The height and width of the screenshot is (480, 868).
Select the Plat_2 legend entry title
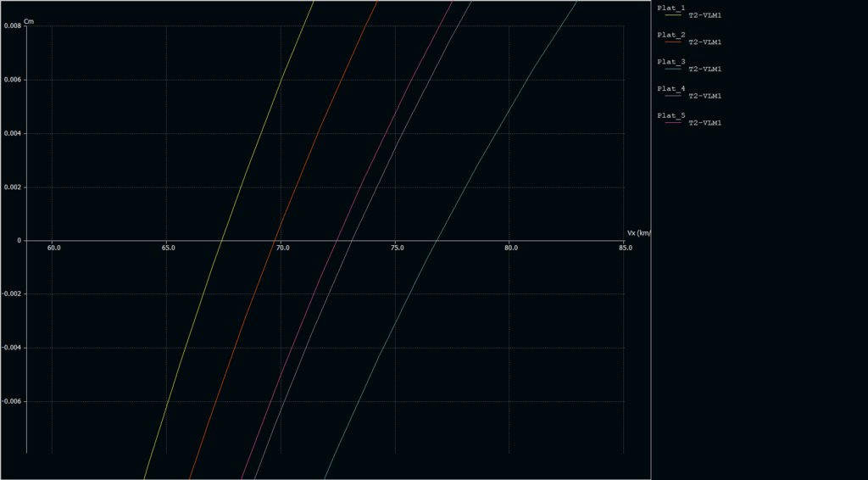coord(670,35)
